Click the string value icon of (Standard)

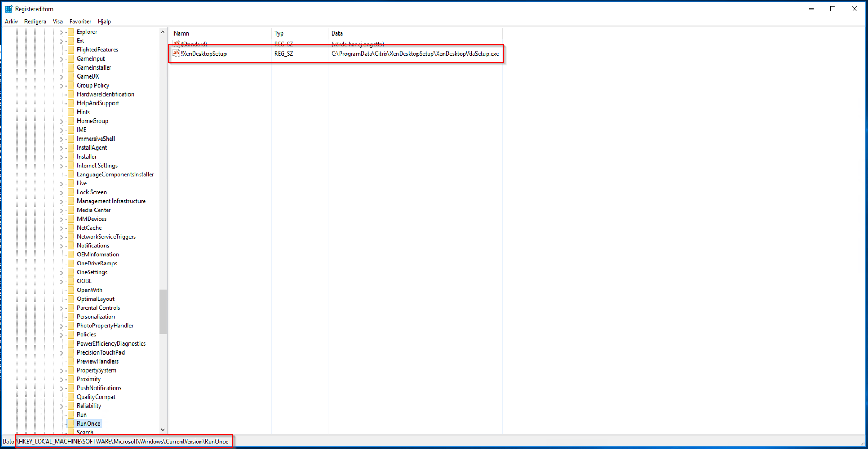177,44
